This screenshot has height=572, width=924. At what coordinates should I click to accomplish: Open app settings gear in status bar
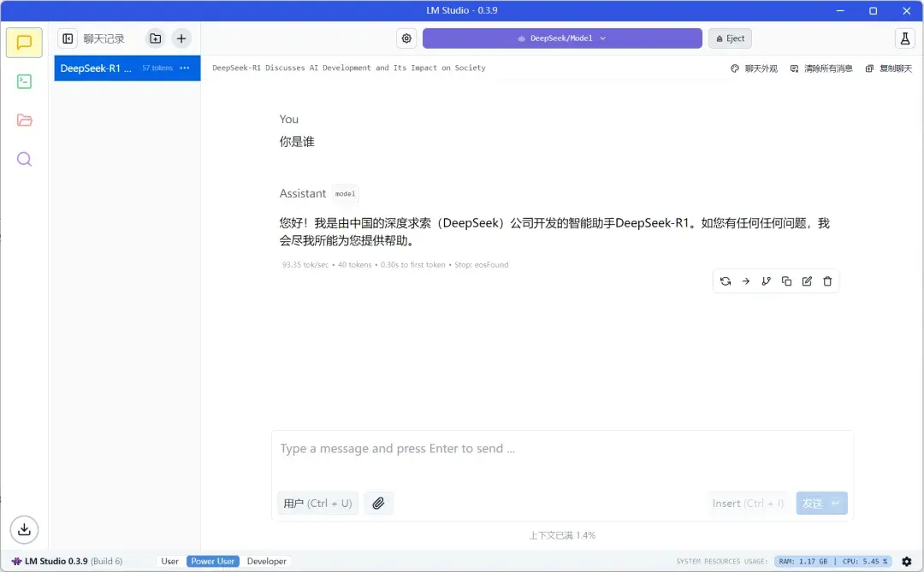(x=907, y=562)
